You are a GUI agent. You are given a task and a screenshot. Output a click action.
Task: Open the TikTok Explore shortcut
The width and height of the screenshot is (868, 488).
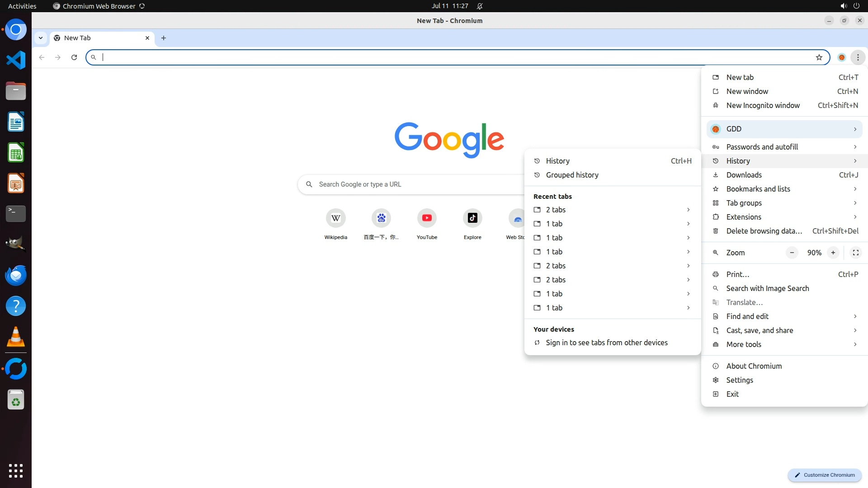tap(472, 218)
